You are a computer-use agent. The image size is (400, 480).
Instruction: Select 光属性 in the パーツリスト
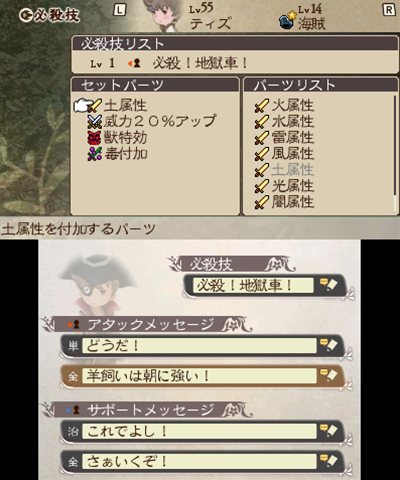(284, 186)
